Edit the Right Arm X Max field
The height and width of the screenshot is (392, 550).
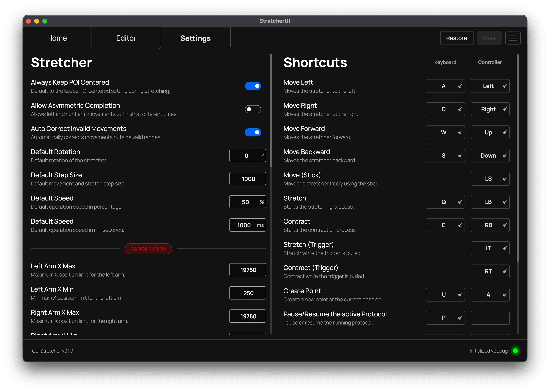(248, 316)
